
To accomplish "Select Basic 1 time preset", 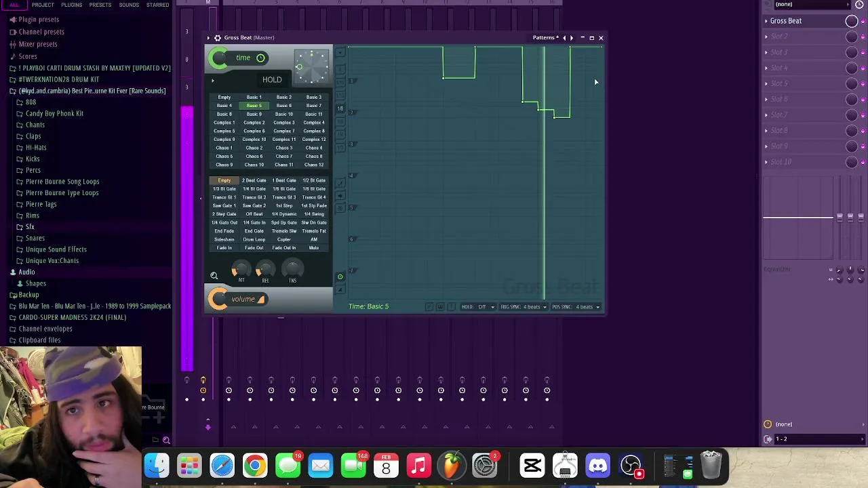I will click(x=254, y=98).
